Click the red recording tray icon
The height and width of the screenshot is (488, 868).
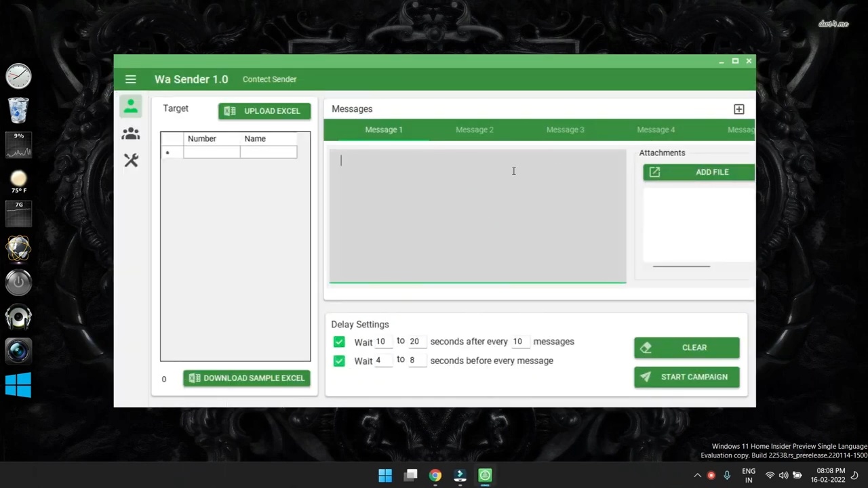pos(711,475)
